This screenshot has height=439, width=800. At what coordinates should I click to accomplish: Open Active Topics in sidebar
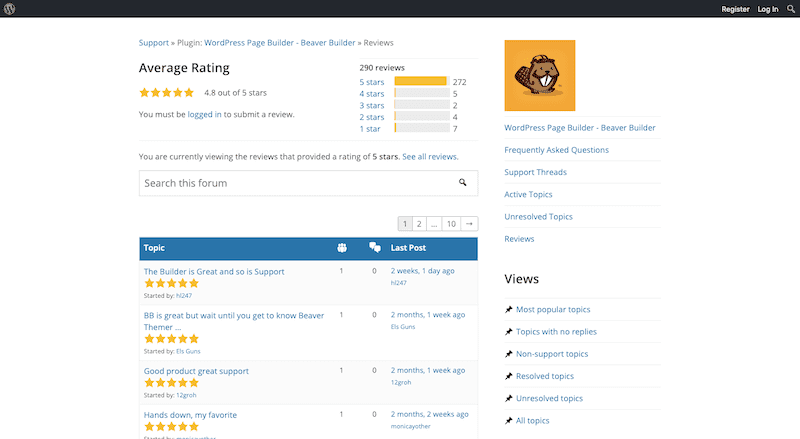[x=528, y=194]
